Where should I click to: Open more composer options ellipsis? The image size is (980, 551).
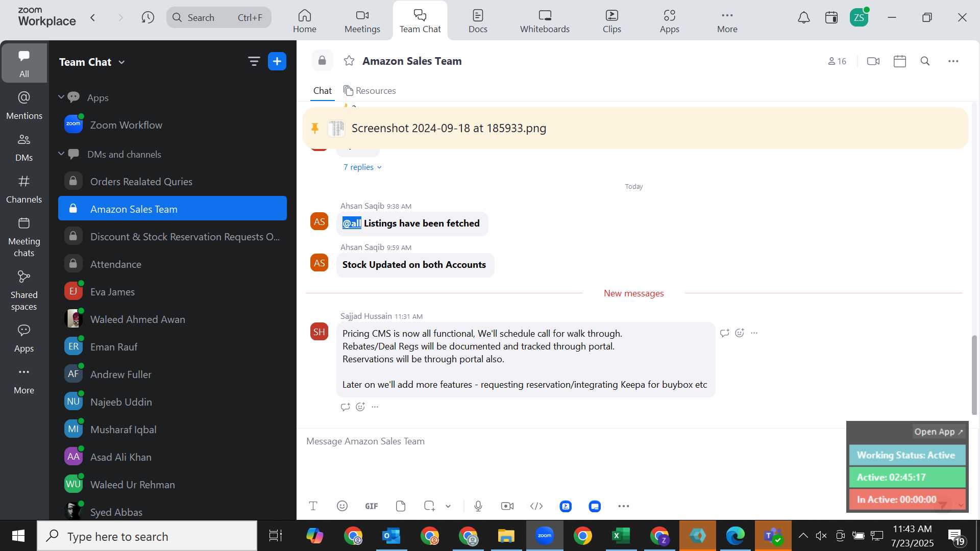624,506
